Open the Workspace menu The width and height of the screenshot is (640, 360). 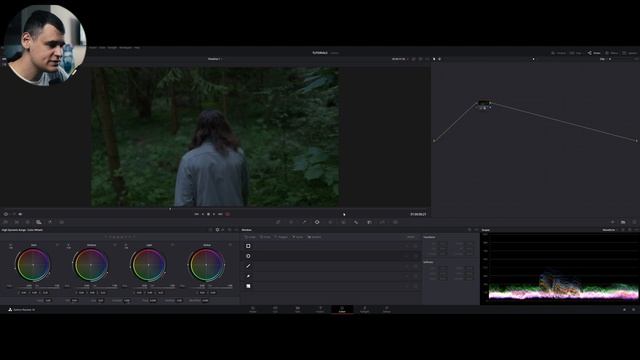coord(125,48)
